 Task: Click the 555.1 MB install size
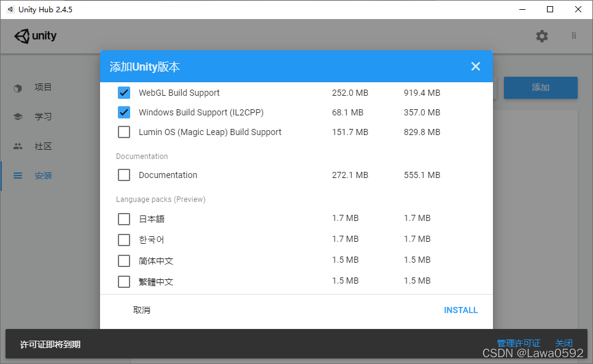(422, 176)
